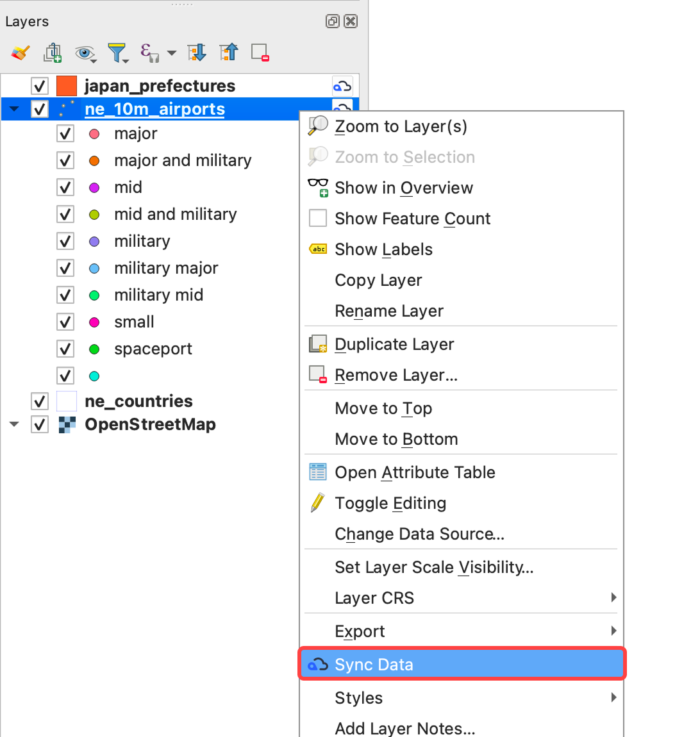700x737 pixels.
Task: Select the ne_countries layer name
Action: 138,401
